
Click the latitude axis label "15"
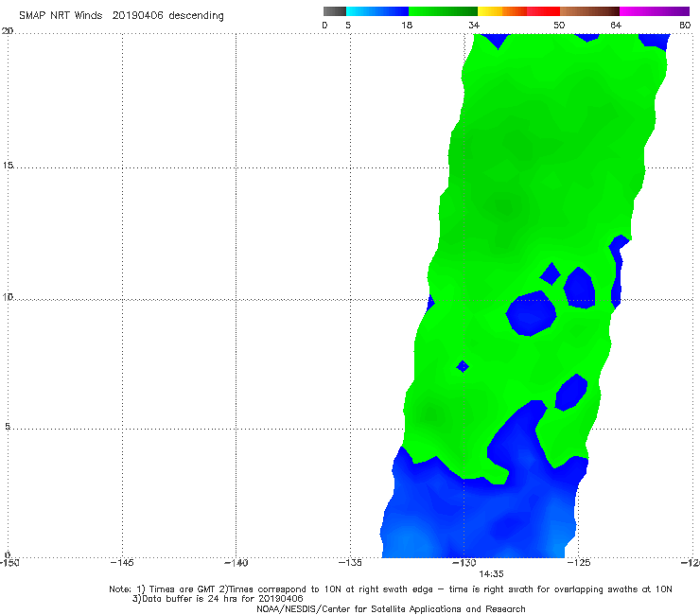tap(8, 166)
